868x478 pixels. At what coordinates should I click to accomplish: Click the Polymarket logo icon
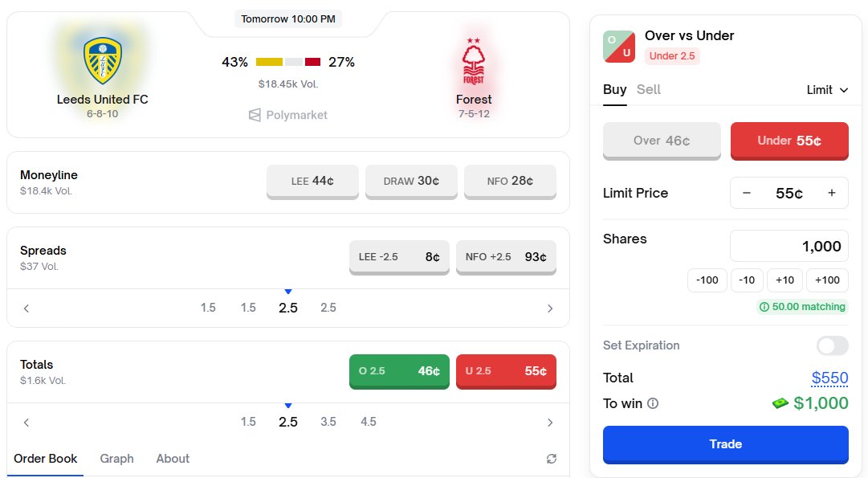(x=255, y=115)
